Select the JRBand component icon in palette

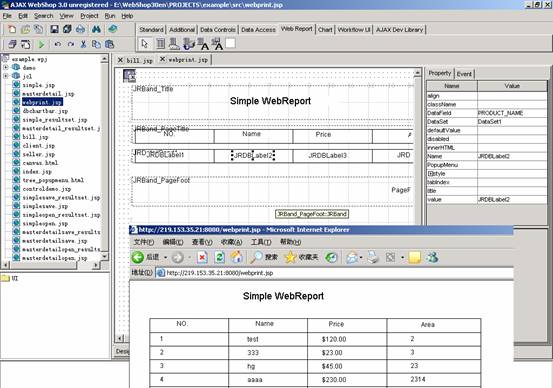click(x=160, y=44)
